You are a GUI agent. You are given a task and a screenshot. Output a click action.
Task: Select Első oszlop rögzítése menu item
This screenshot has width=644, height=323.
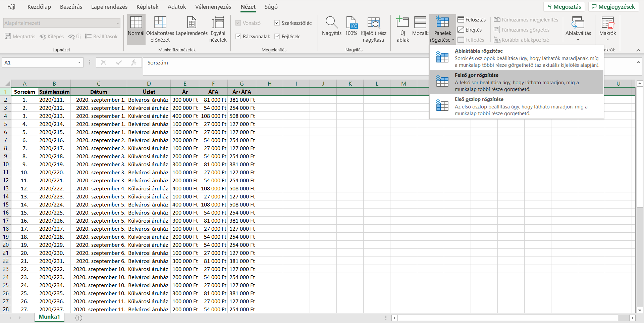pyautogui.click(x=517, y=106)
